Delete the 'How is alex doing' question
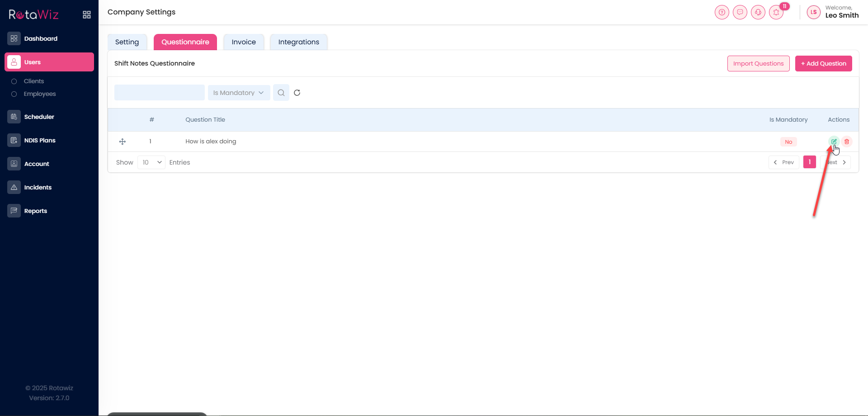The height and width of the screenshot is (416, 868). 847,142
